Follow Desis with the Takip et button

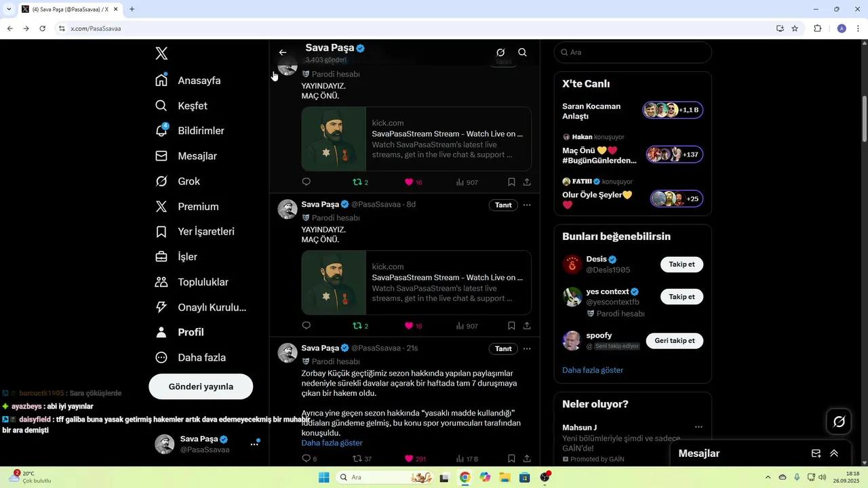coord(682,264)
